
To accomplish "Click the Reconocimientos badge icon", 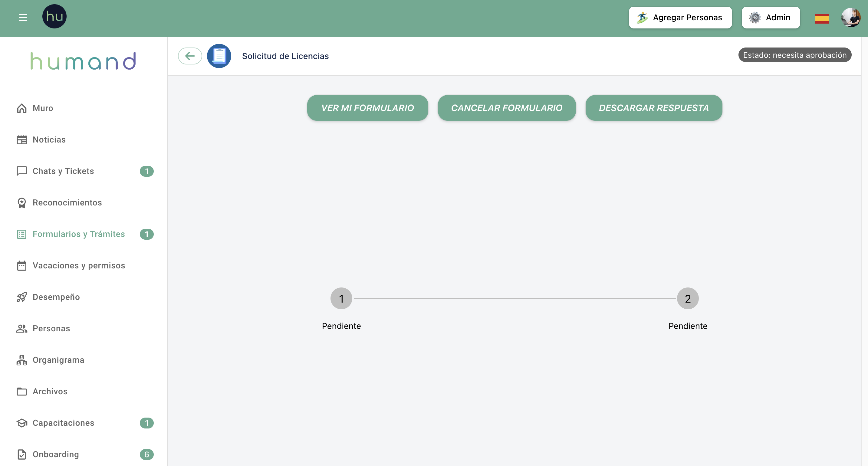I will 22,202.
